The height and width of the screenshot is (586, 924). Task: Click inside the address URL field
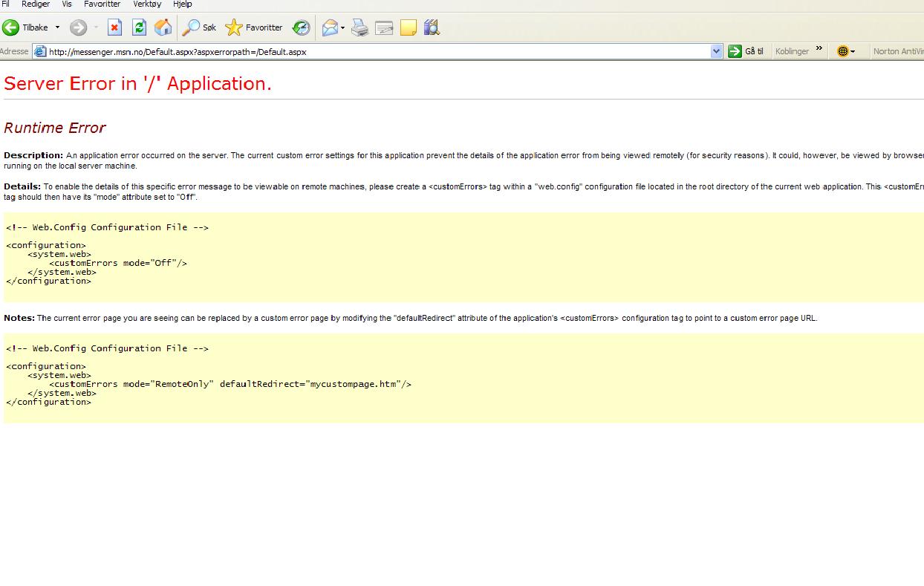pos(371,52)
